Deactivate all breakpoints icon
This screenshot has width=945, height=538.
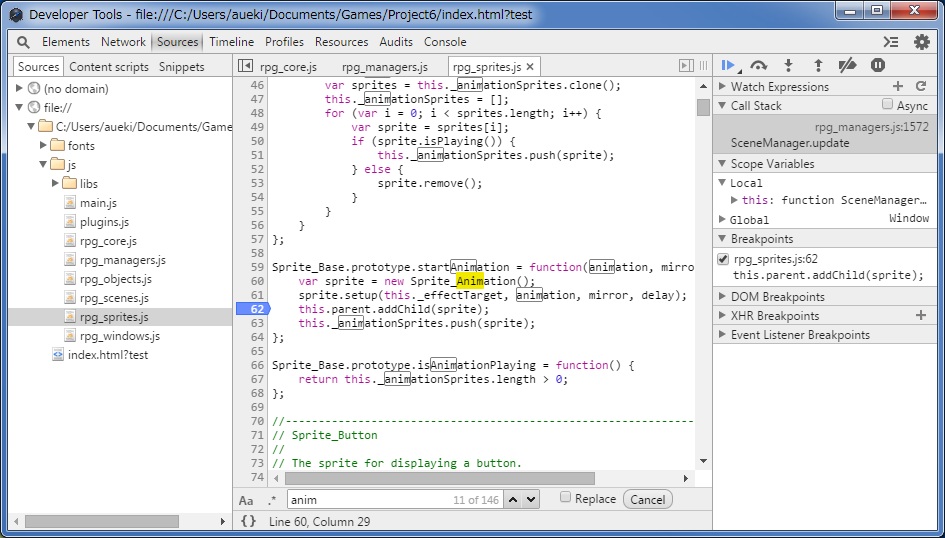click(847, 66)
